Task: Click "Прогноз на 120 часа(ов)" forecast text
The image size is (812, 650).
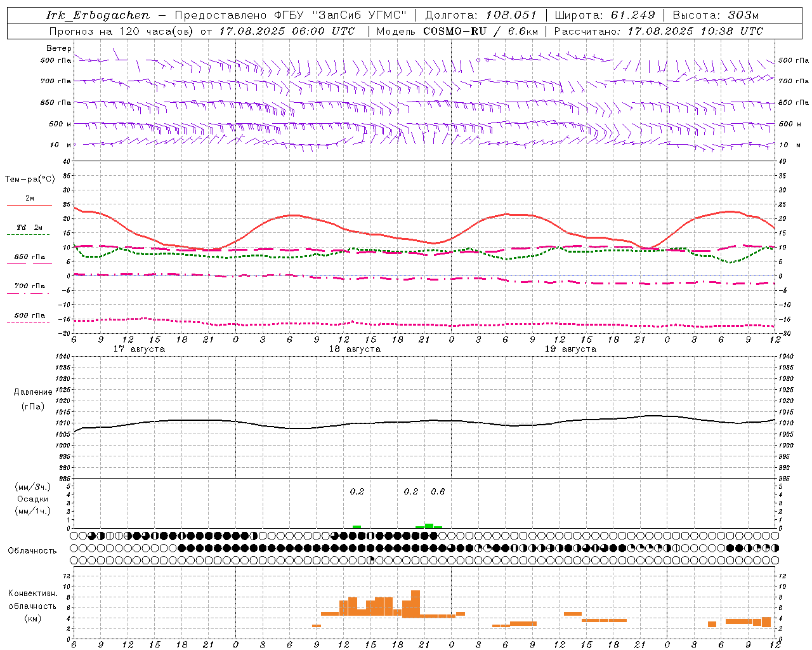Action: [x=122, y=31]
